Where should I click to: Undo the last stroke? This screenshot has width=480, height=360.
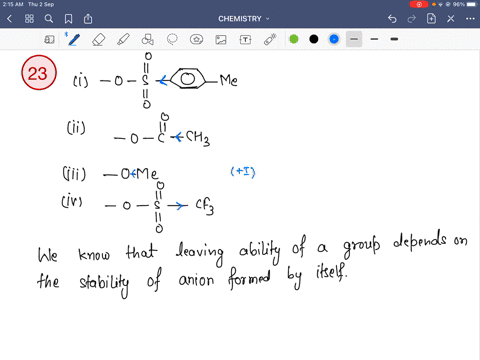392,19
